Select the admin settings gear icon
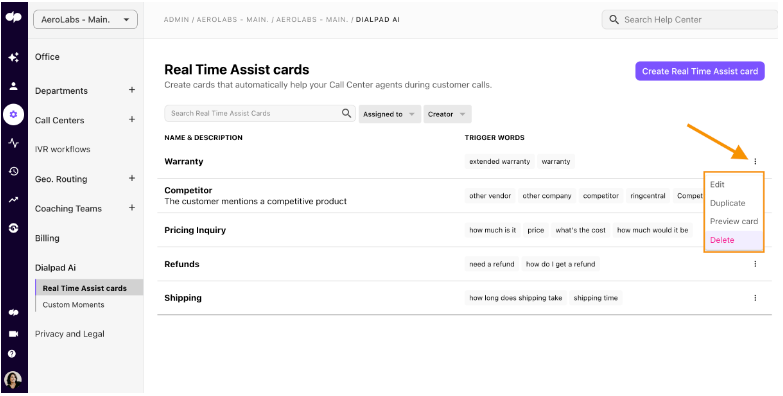 pos(13,114)
